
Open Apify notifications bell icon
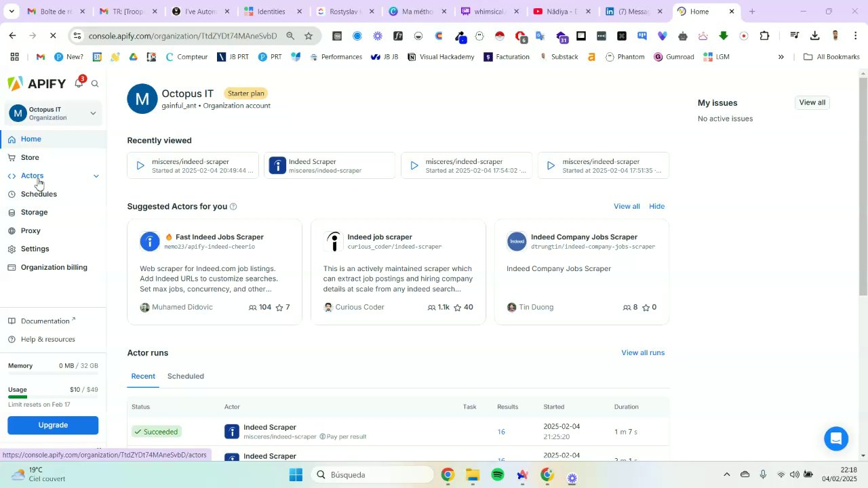pos(79,83)
